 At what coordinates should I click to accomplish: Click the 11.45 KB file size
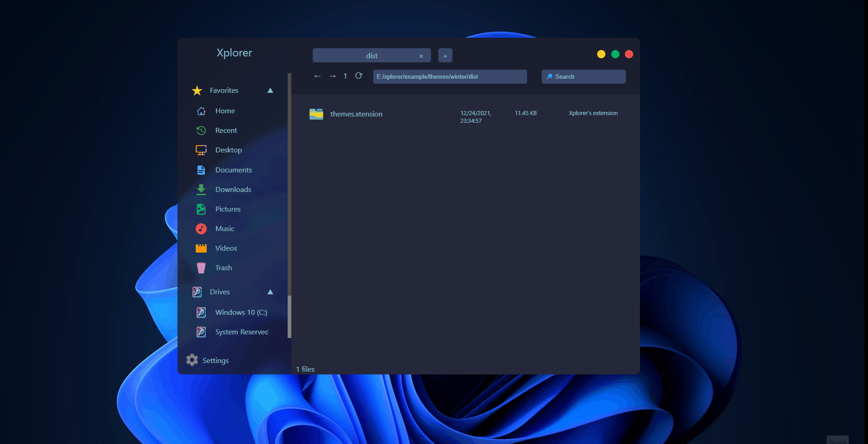point(526,113)
